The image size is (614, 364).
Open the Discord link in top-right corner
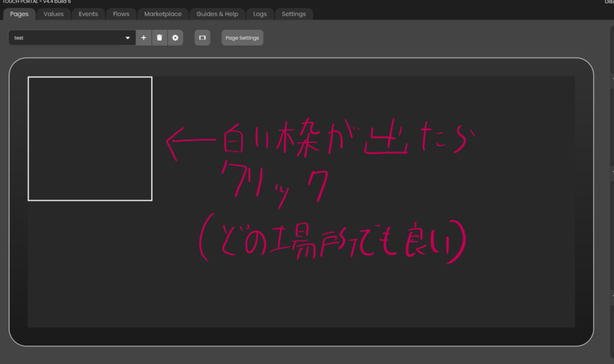point(609,2)
